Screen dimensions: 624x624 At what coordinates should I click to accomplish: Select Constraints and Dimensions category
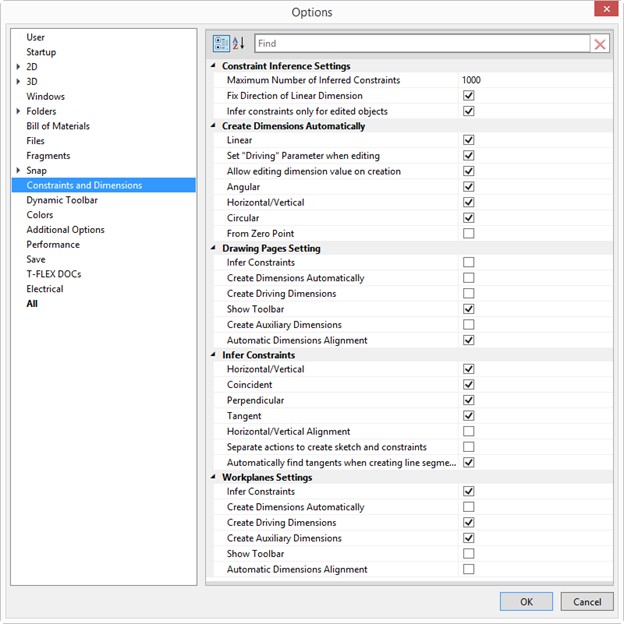pyautogui.click(x=104, y=185)
